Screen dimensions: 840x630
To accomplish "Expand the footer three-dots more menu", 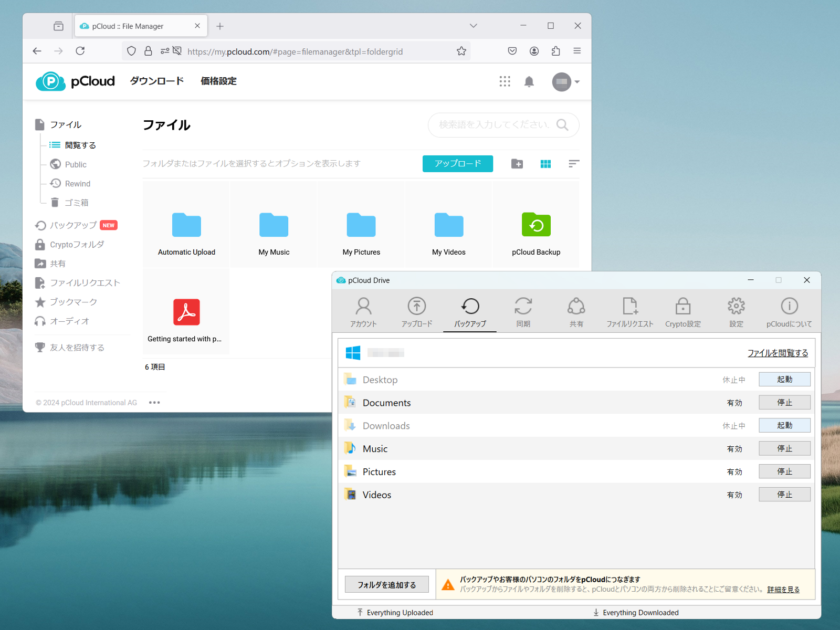I will 154,403.
